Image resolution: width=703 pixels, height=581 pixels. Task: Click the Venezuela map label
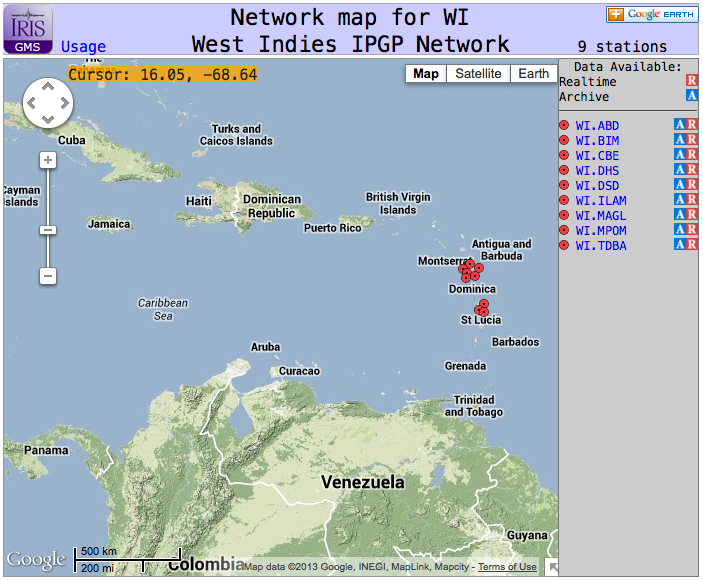pos(363,482)
